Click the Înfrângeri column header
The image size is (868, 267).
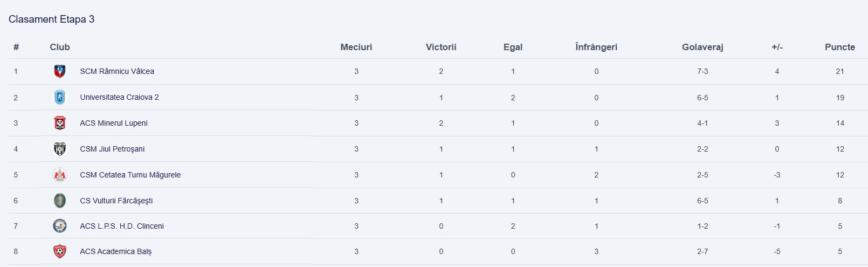point(596,47)
